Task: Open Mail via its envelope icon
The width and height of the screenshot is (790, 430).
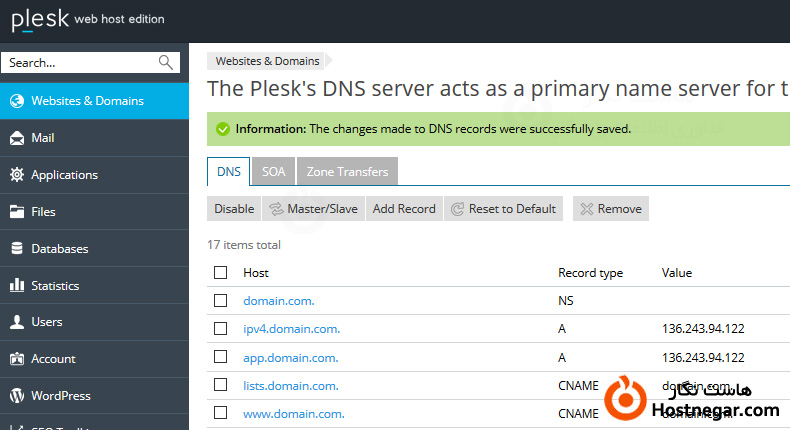Action: pyautogui.click(x=16, y=138)
